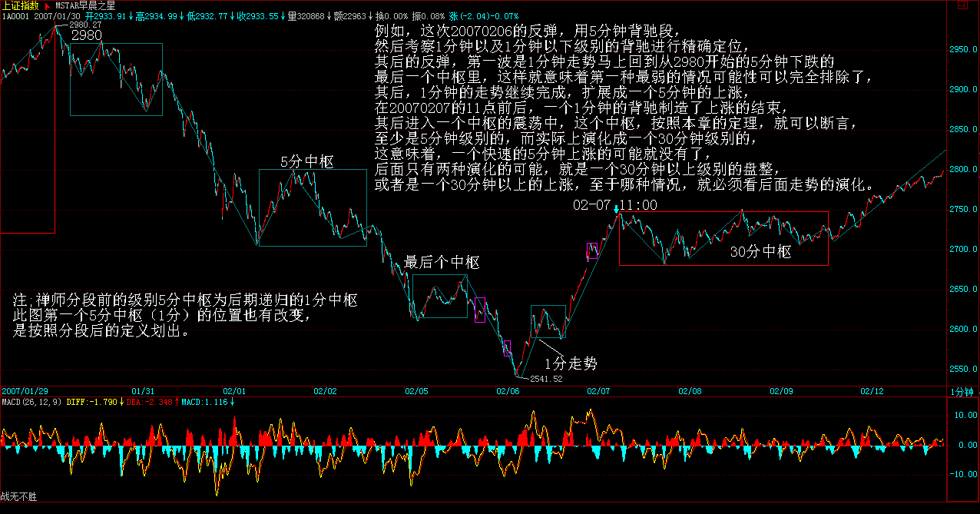Click the 30分中枢 rectangle label
This screenshot has height=514, width=980.
(x=760, y=251)
